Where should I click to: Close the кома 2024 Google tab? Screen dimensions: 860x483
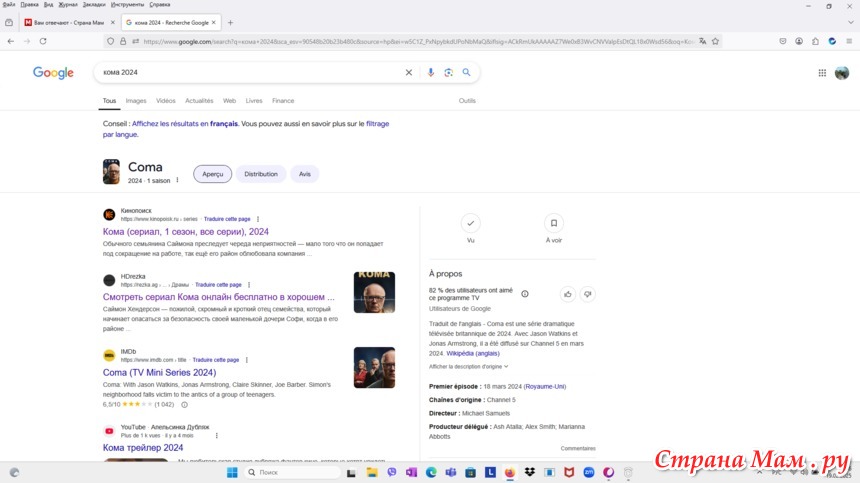click(213, 22)
